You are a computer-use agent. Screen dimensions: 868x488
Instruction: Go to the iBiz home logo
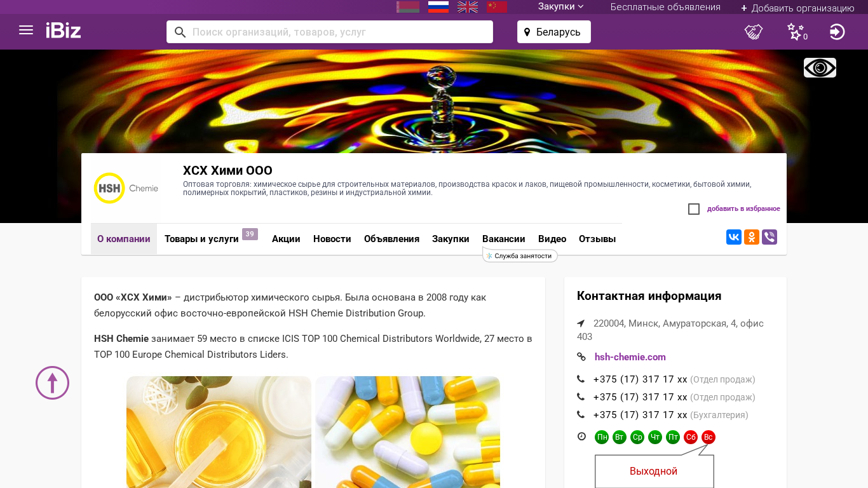click(x=64, y=30)
